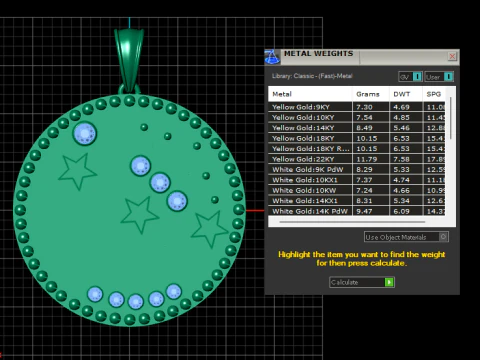Click the Calculate button
Screen dimensions: 480x360
362,282
